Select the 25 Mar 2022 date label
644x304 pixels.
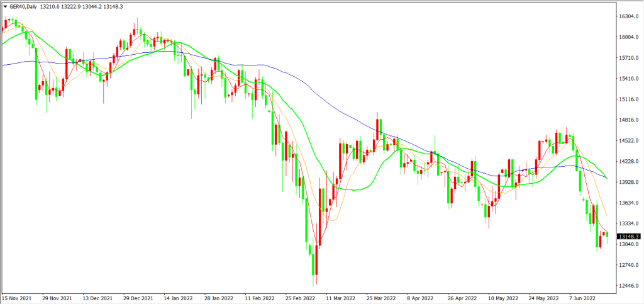[381, 298]
